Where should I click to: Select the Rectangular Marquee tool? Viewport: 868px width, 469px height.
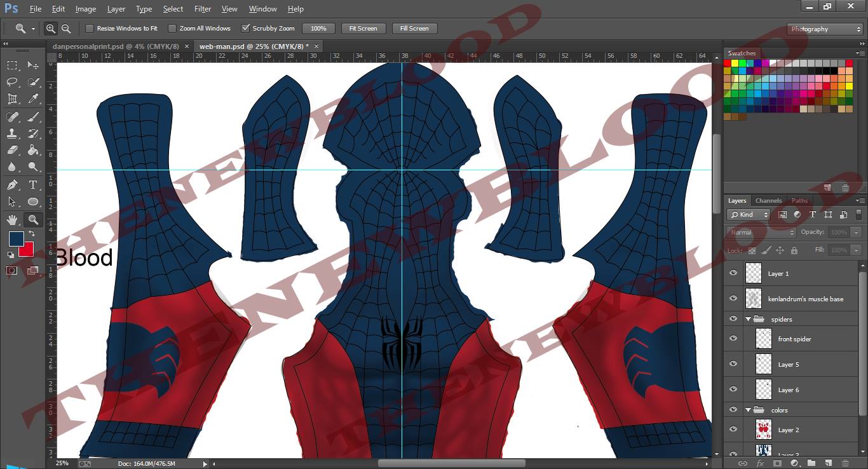[12, 65]
